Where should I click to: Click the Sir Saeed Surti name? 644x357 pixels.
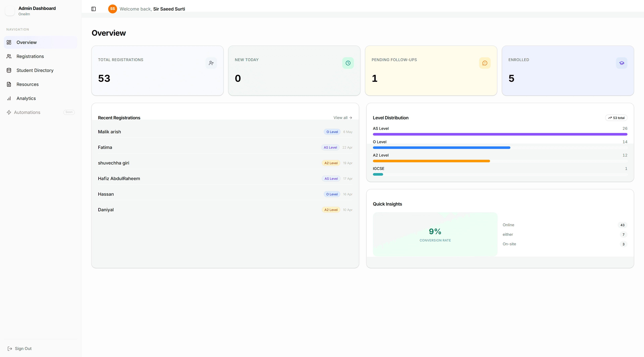point(169,9)
